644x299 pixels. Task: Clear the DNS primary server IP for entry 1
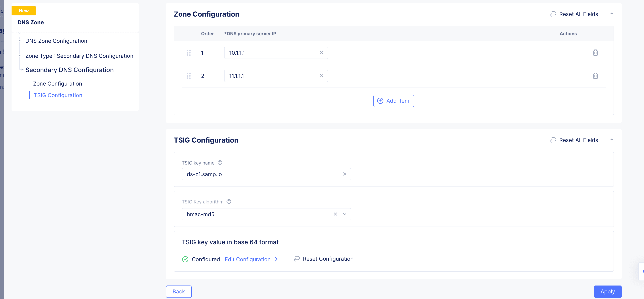[x=322, y=52]
